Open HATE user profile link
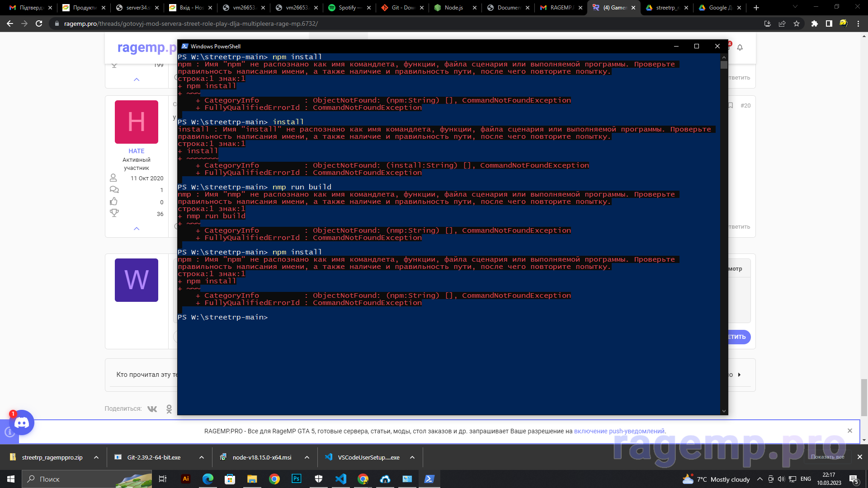Image resolution: width=868 pixels, height=488 pixels. (x=136, y=151)
